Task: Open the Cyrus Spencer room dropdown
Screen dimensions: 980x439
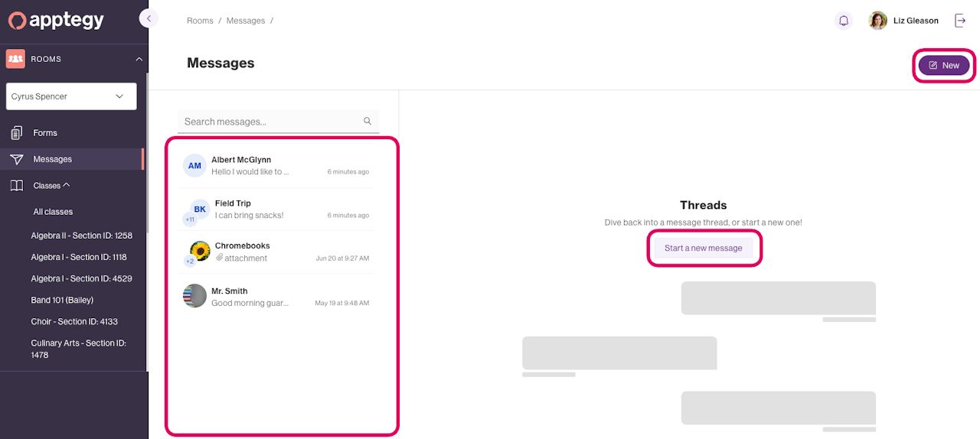Action: pos(71,96)
